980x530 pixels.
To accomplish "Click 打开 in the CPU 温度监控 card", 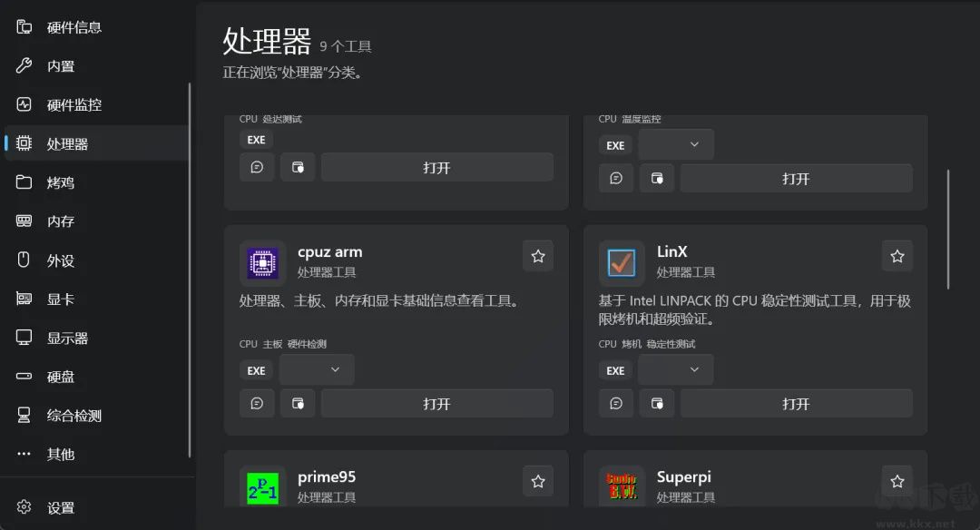I will coord(797,179).
